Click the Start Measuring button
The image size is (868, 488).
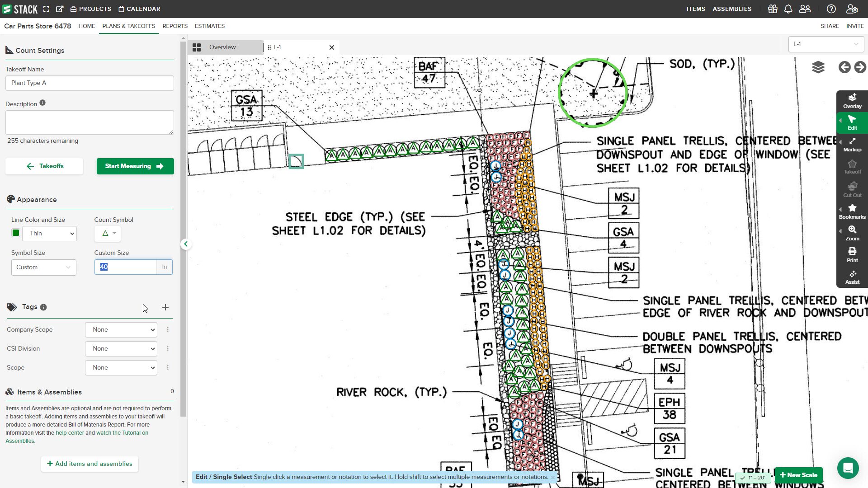135,166
